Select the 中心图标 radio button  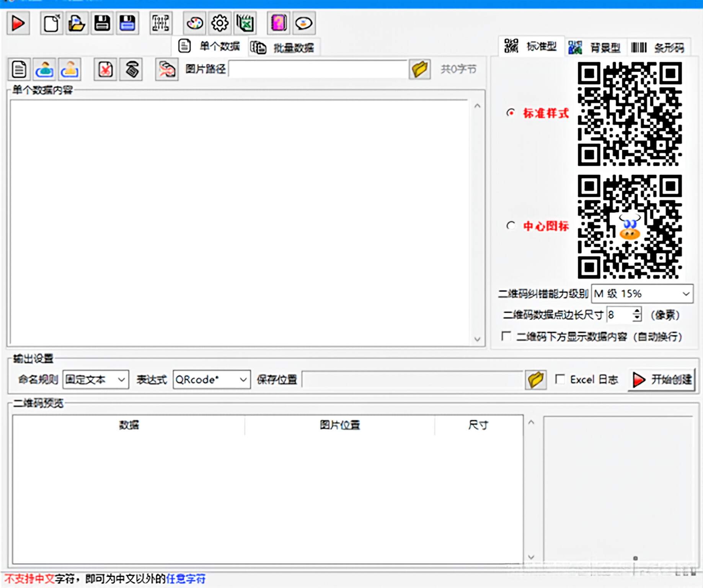pos(511,225)
